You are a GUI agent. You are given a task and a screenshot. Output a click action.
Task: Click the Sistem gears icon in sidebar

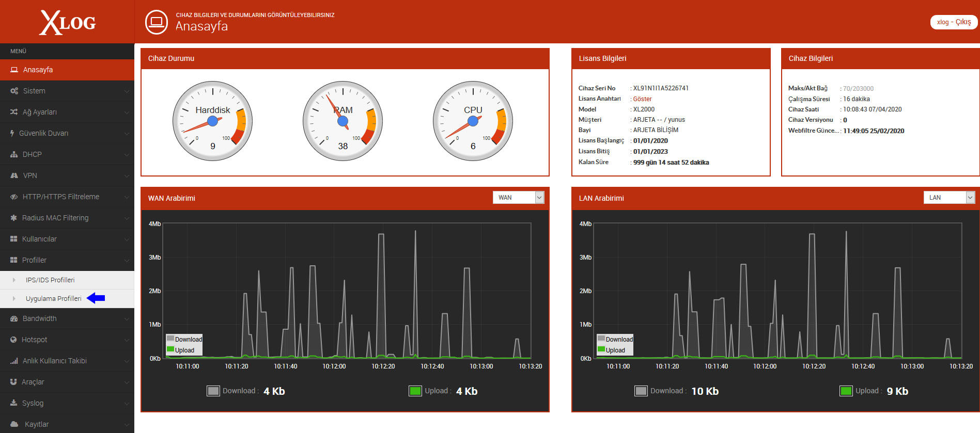(14, 91)
